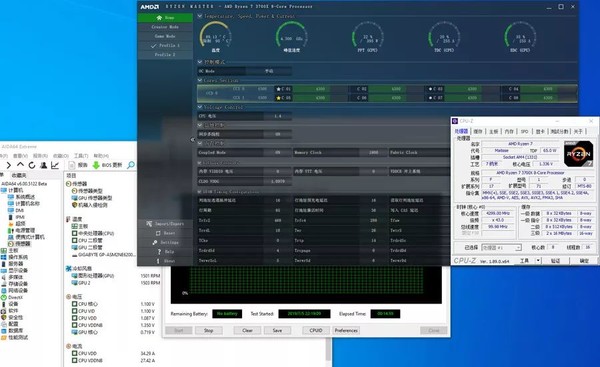Click the Import/Export icon in Ryzen Master

[149, 223]
